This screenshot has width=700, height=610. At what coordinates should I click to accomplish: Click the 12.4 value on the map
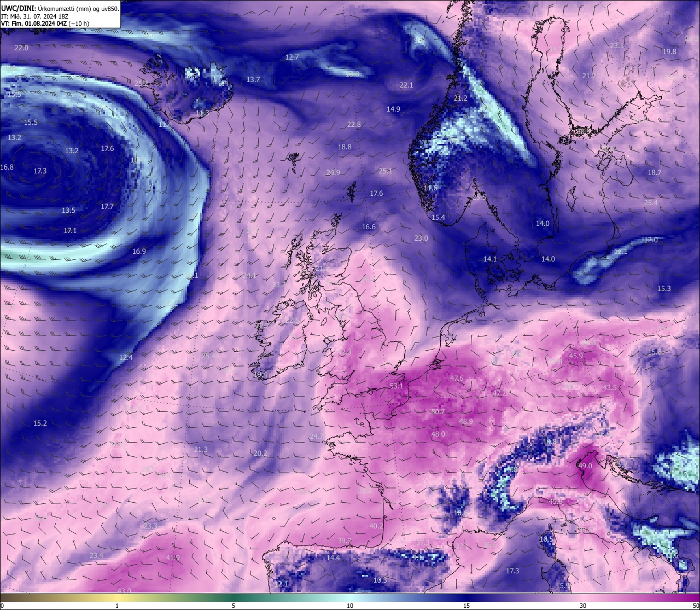126,358
